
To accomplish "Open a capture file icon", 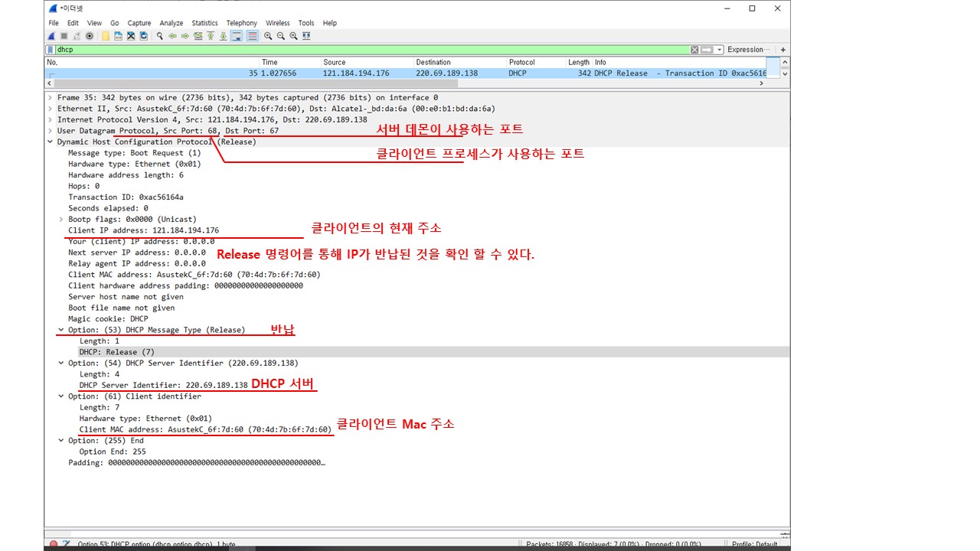I will tap(106, 36).
